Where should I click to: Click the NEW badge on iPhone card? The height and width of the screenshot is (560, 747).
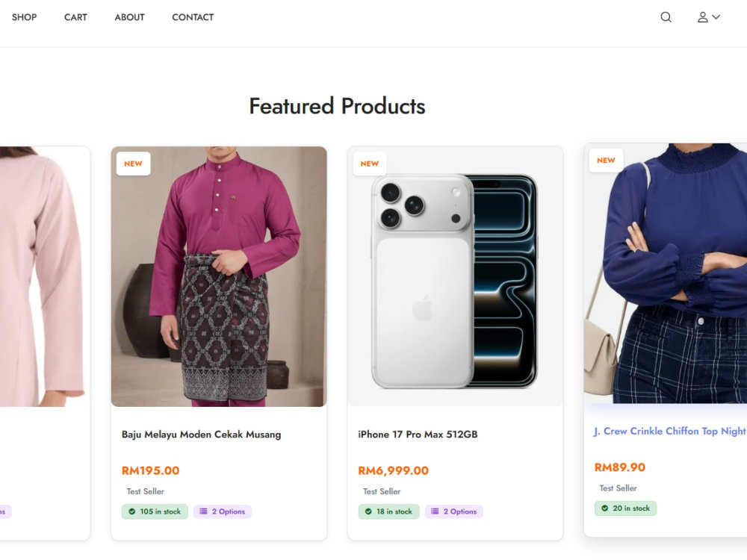coord(370,164)
